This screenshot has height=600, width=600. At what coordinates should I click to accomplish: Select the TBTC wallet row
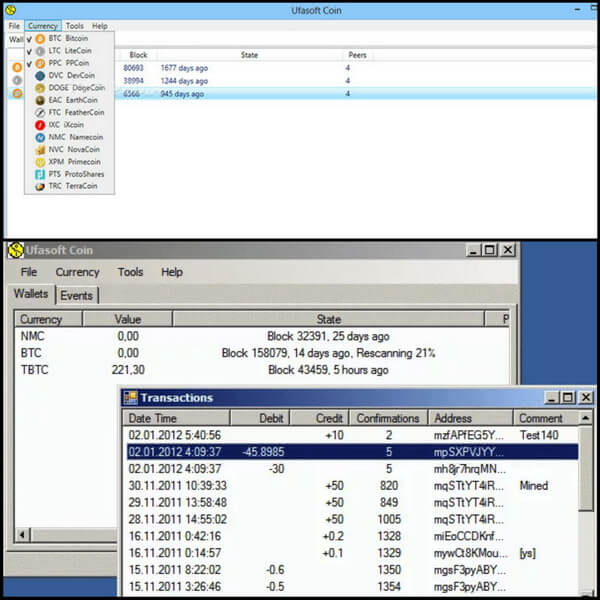point(262,370)
